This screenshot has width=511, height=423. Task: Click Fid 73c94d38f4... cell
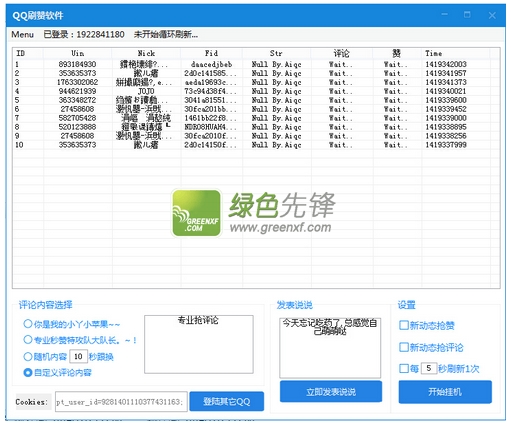[x=210, y=91]
